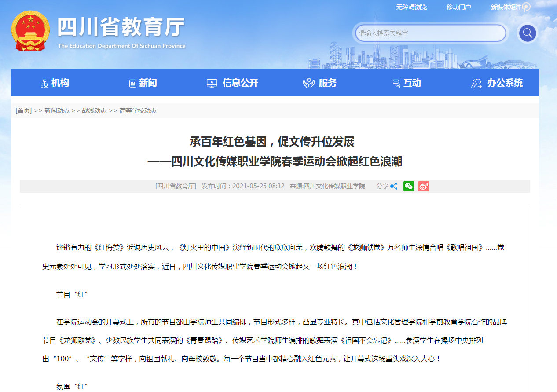Open the 信息公开 navigation menu
Screen dimensions: 557x392
tap(232, 83)
